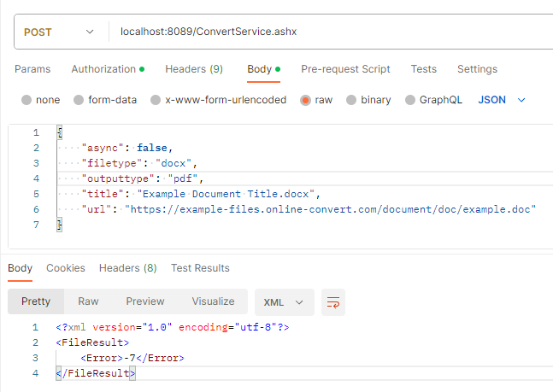Select the none body radio button
553x392 pixels.
coord(26,100)
